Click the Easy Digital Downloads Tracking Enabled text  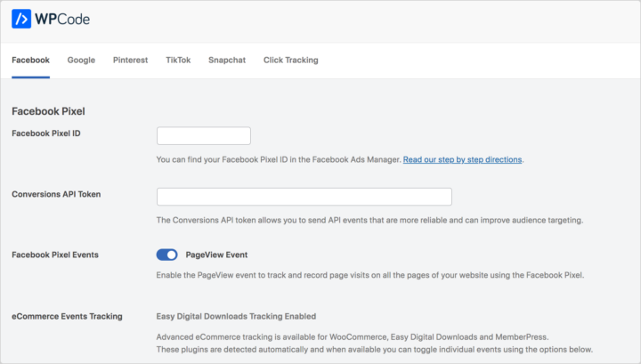point(236,316)
